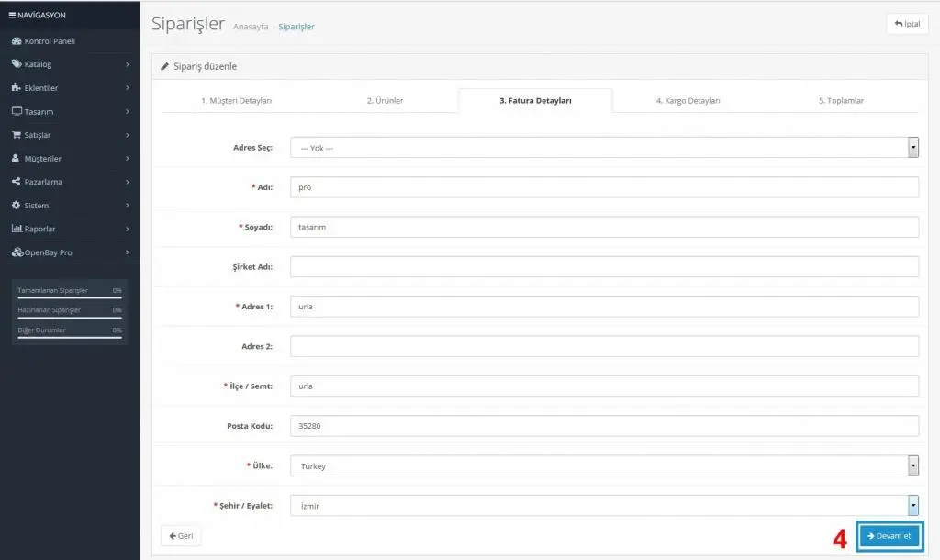The height and width of the screenshot is (560, 940).
Task: Focus the Adres 1 input field
Action: 604,307
